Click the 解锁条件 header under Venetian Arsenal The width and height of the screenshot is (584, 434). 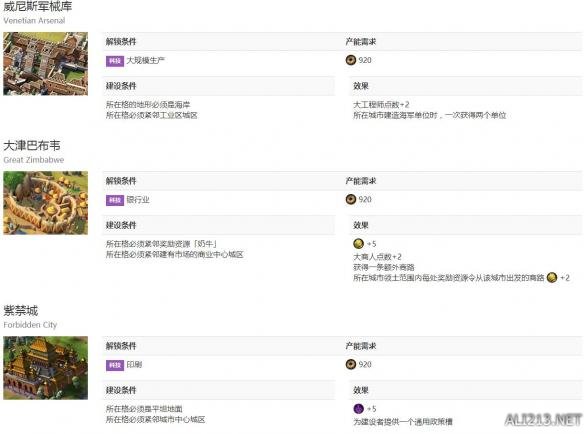121,42
